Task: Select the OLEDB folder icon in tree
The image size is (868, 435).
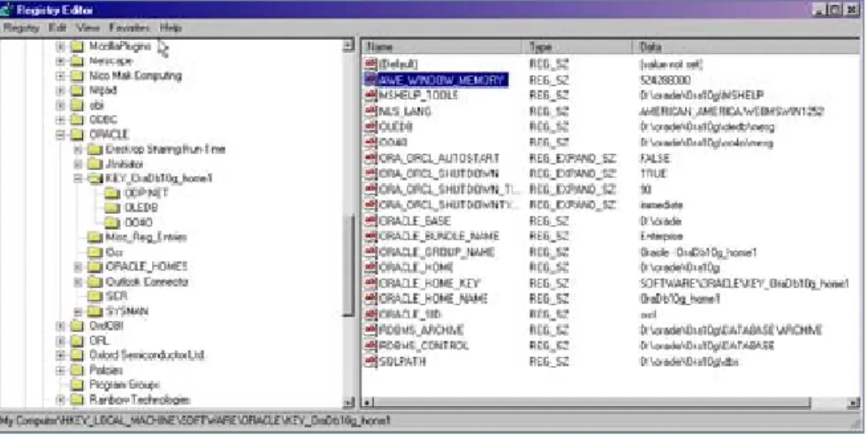Action: coord(112,208)
